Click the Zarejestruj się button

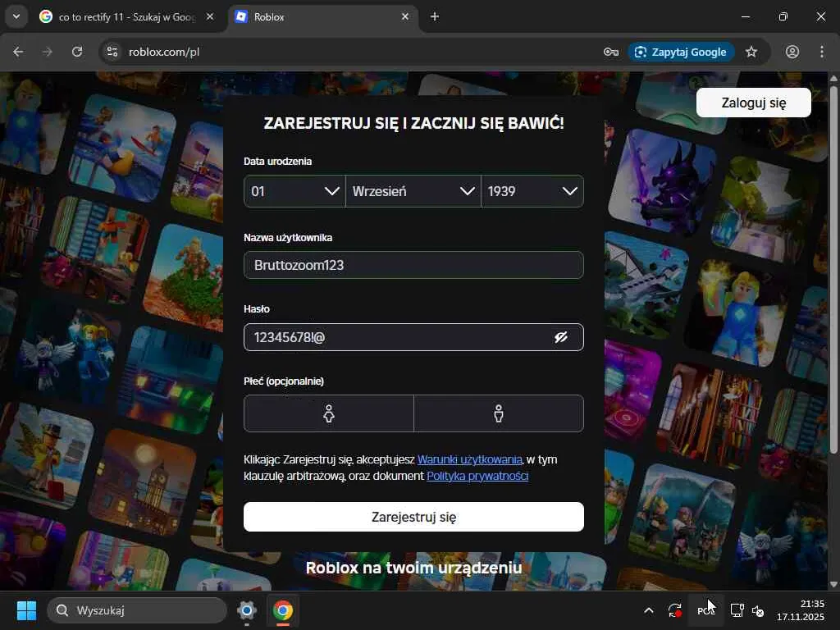click(413, 517)
